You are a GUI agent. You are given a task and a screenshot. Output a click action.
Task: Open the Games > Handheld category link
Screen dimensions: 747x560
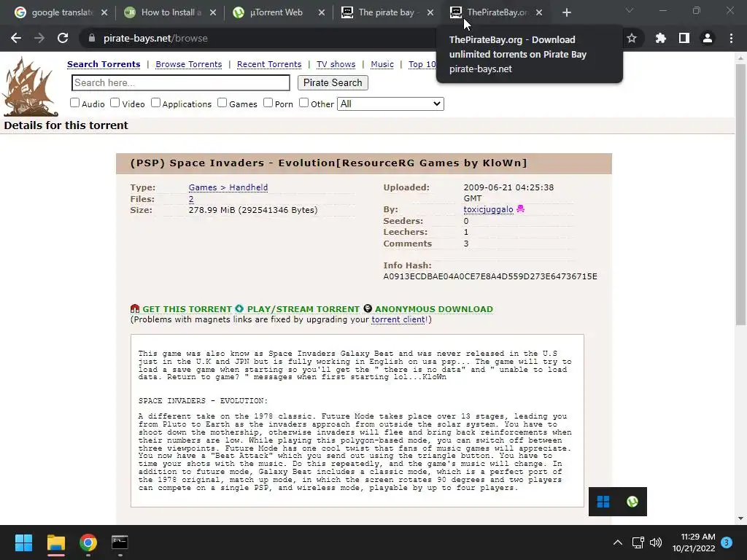[x=228, y=187]
